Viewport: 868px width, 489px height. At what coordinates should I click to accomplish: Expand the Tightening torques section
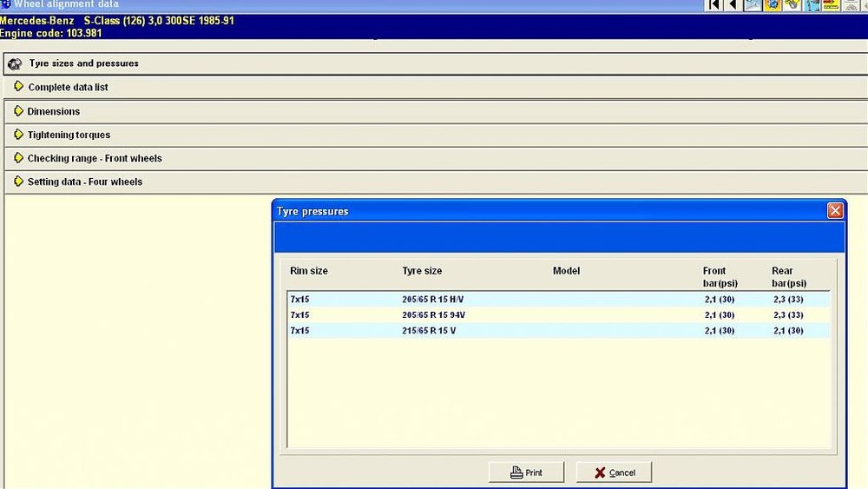coord(436,135)
